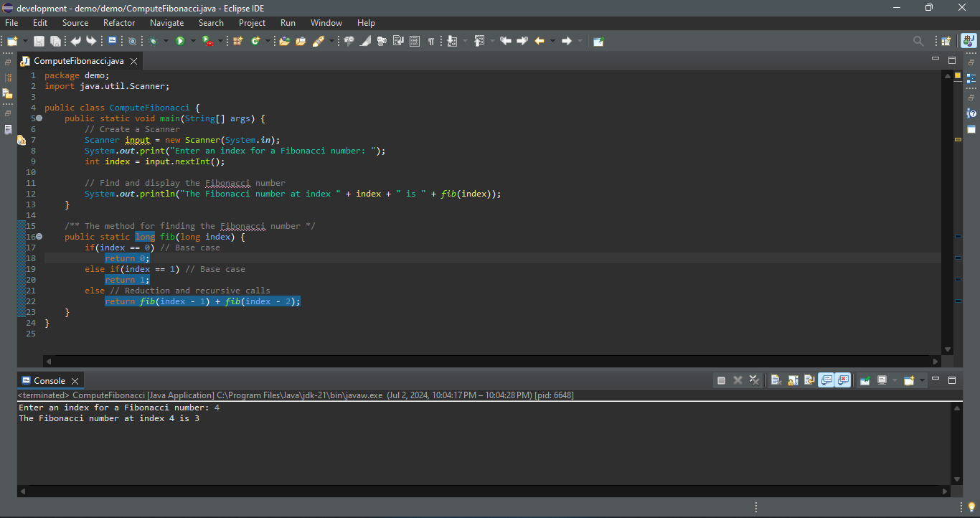
Task: Close the Console view tab
Action: [x=75, y=381]
